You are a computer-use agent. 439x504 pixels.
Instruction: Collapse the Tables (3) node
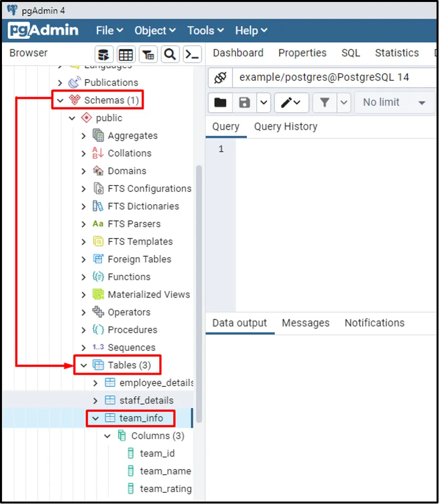pyautogui.click(x=84, y=365)
